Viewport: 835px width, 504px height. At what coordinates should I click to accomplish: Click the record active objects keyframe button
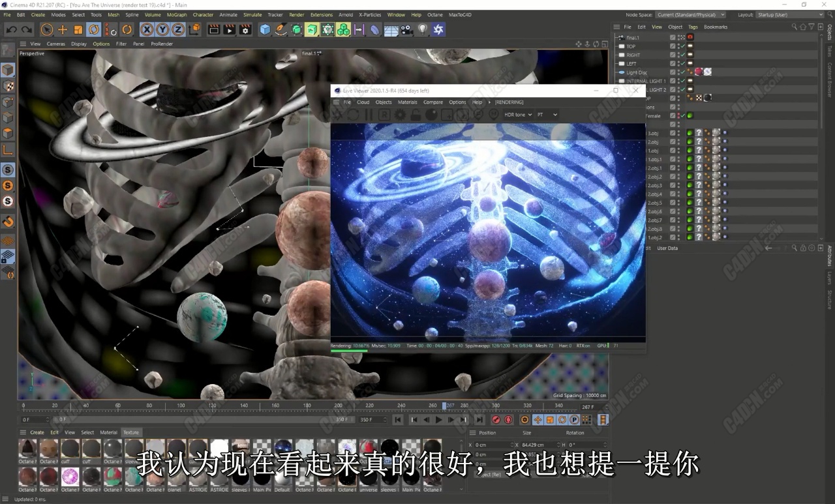point(496,420)
